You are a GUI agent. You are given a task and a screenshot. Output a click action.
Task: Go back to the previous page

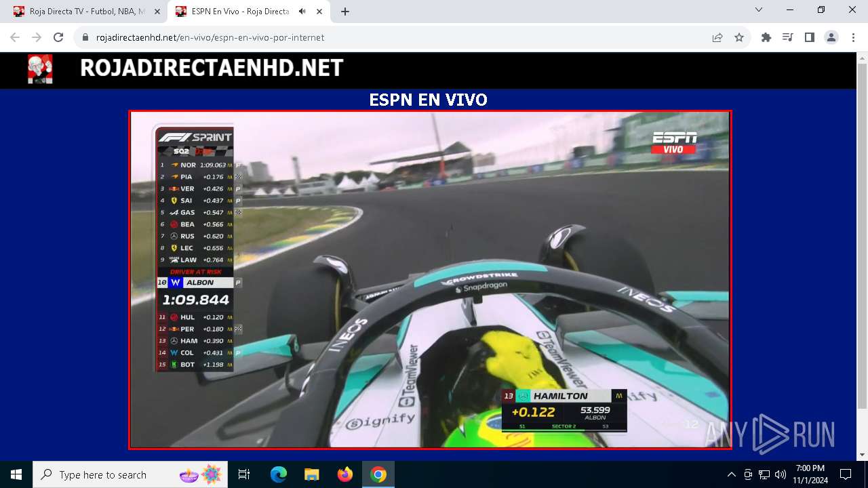15,38
